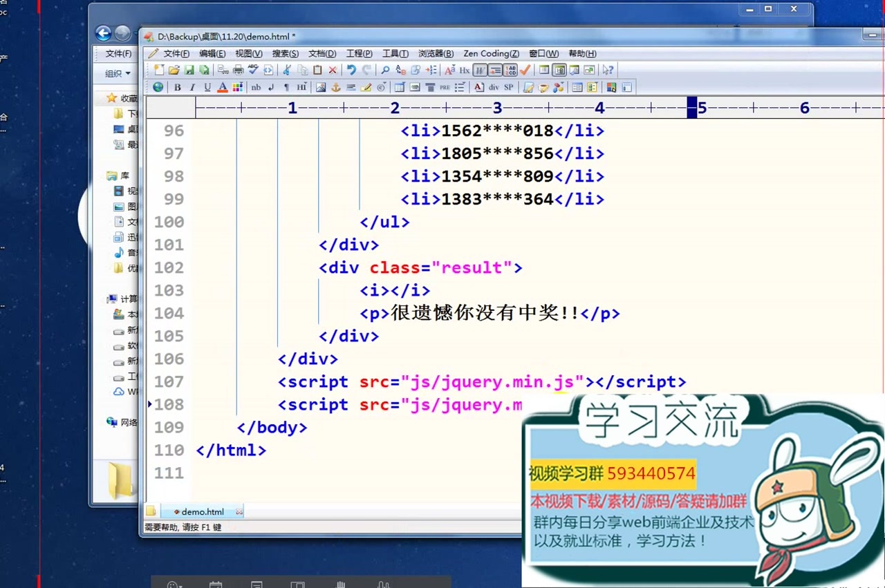Click the Redo arrow icon
885x588 pixels.
(366, 70)
